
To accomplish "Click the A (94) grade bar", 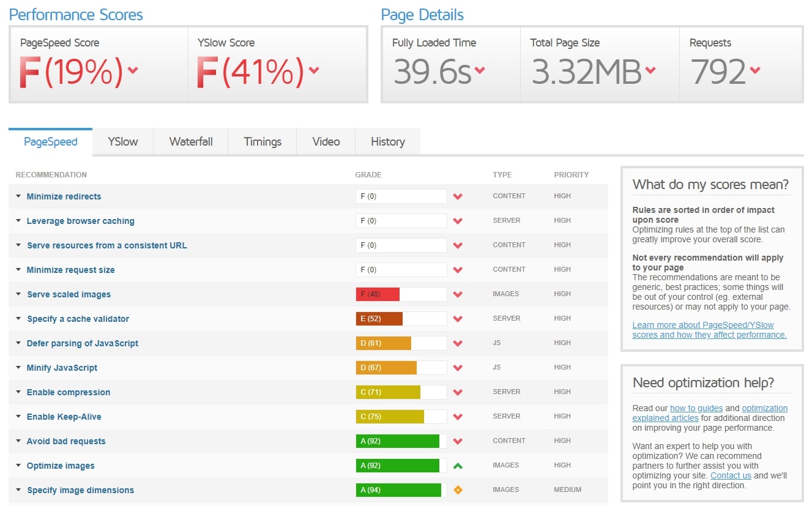I will [x=401, y=490].
